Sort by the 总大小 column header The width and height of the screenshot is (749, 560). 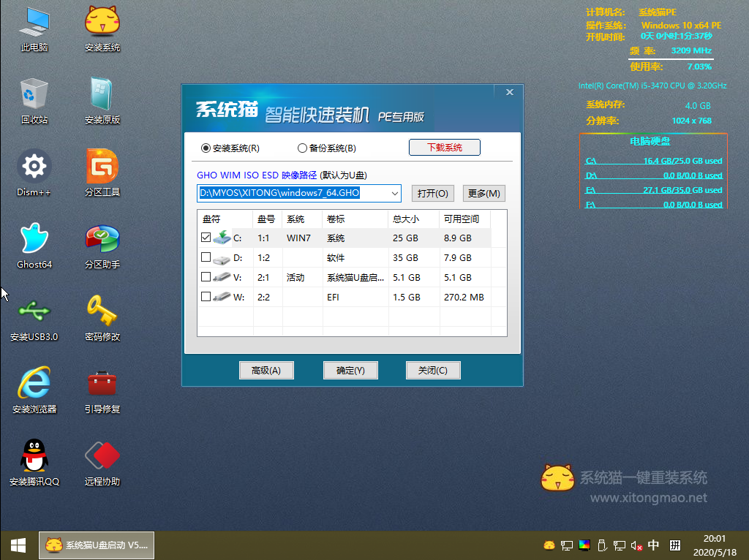tap(414, 219)
